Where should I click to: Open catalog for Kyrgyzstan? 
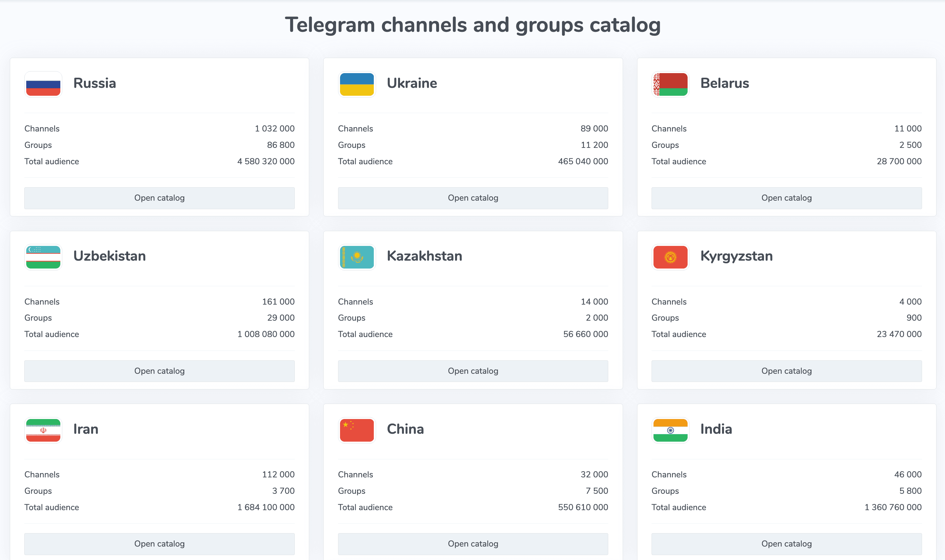pyautogui.click(x=787, y=371)
